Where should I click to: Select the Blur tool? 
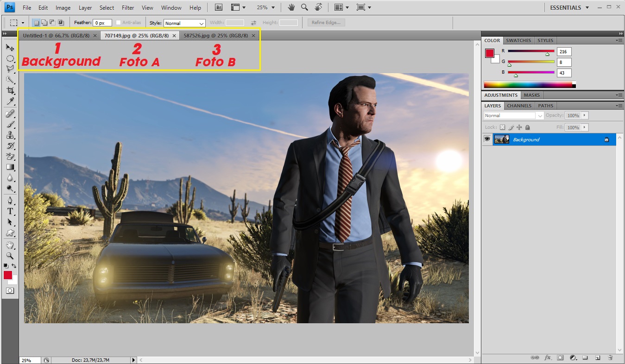(x=10, y=178)
